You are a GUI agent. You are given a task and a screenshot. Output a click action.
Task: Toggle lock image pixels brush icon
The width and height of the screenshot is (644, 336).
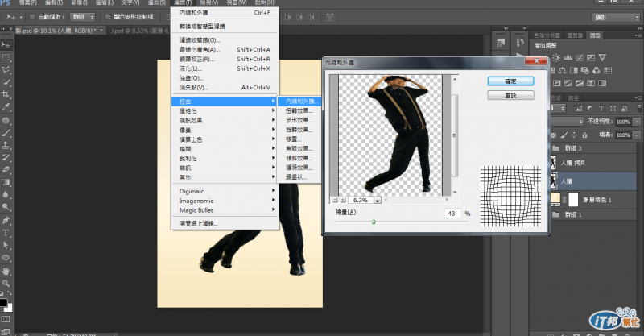coord(564,135)
